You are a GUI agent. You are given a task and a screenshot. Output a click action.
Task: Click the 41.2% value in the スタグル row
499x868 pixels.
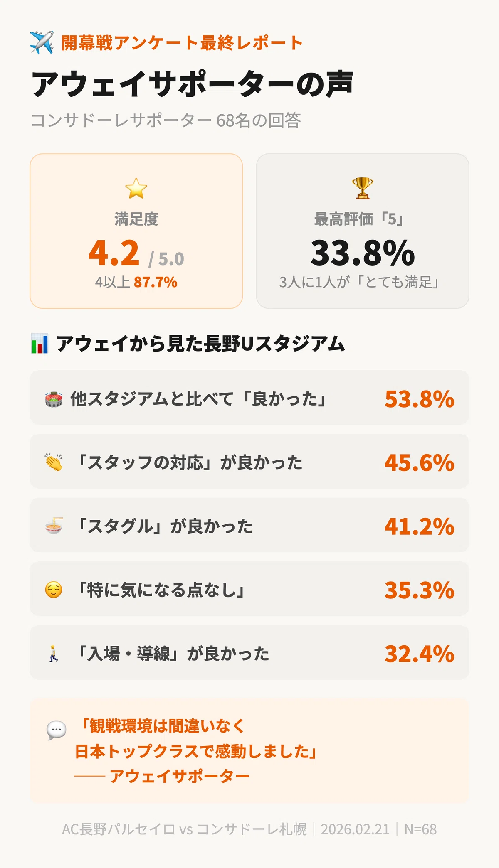419,526
